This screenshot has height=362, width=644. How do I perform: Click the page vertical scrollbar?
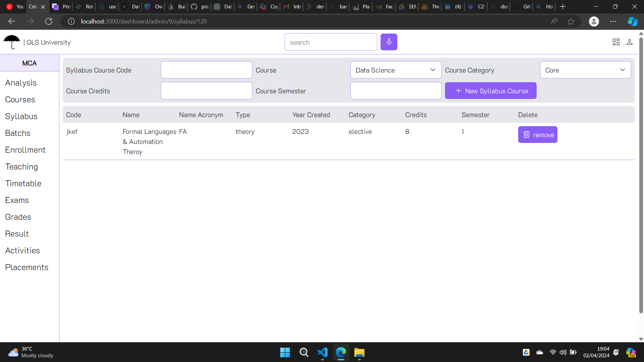pyautogui.click(x=641, y=174)
